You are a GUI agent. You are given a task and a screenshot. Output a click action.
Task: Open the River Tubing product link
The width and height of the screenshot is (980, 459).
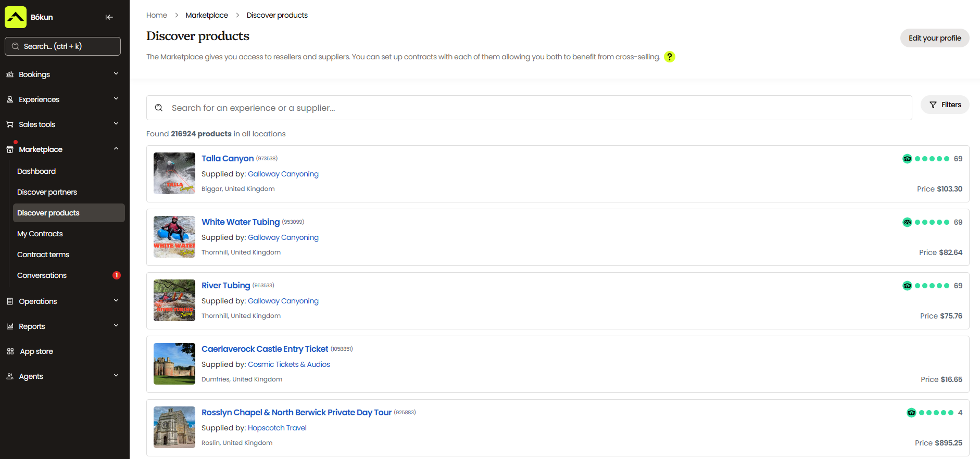225,285
